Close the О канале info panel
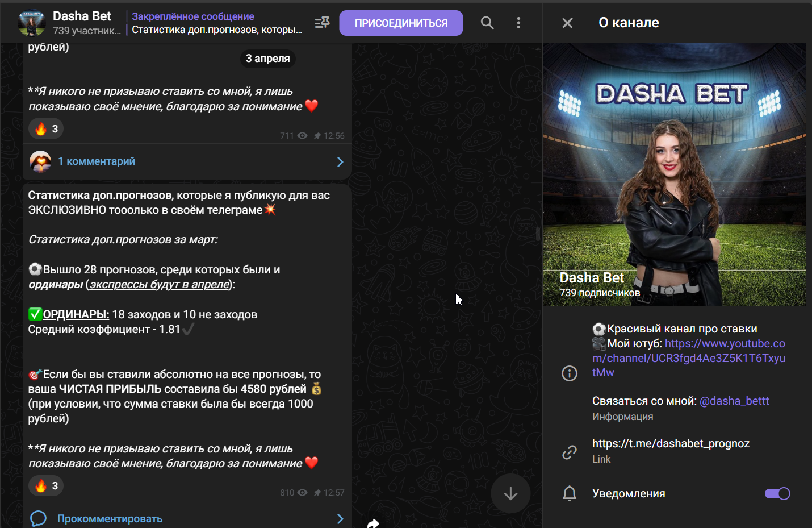Image resolution: width=812 pixels, height=528 pixels. [567, 23]
